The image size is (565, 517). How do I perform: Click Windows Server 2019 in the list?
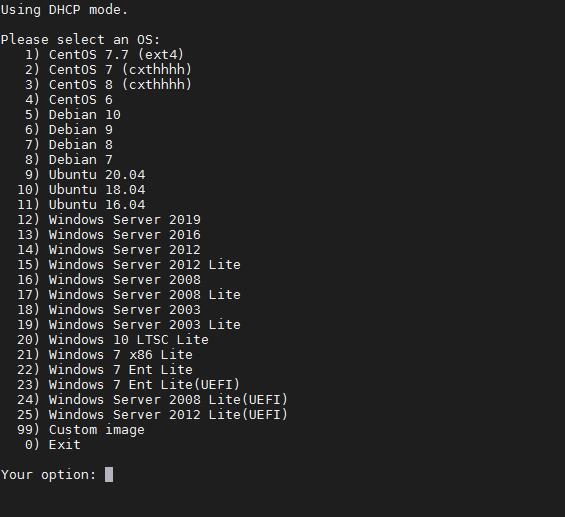click(x=109, y=220)
